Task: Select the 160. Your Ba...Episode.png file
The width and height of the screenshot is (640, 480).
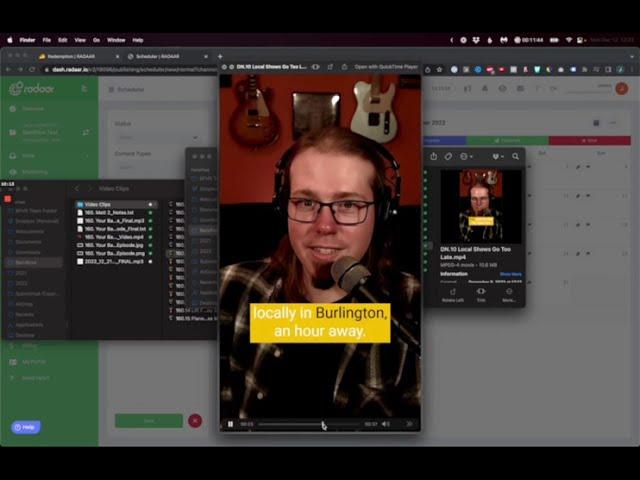Action: (x=115, y=253)
